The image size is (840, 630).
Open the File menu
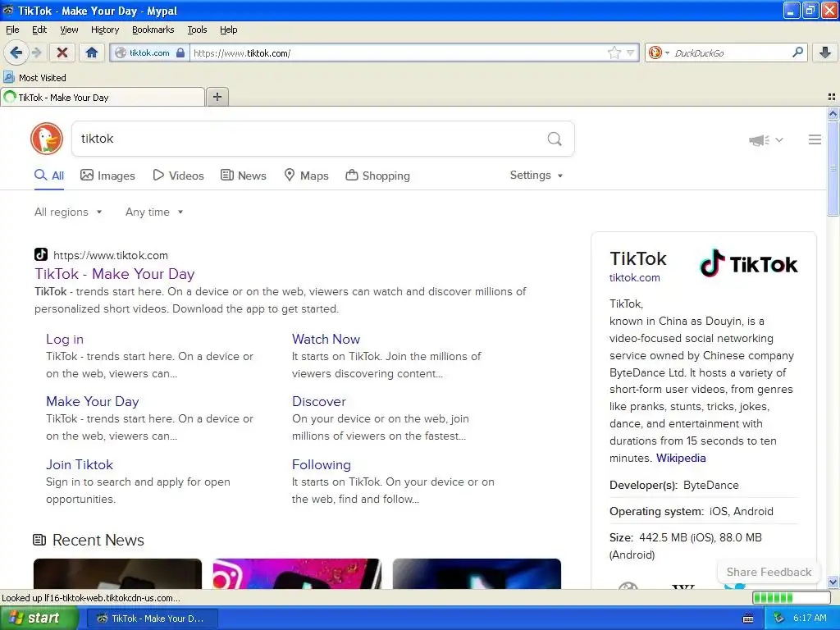[x=12, y=30]
